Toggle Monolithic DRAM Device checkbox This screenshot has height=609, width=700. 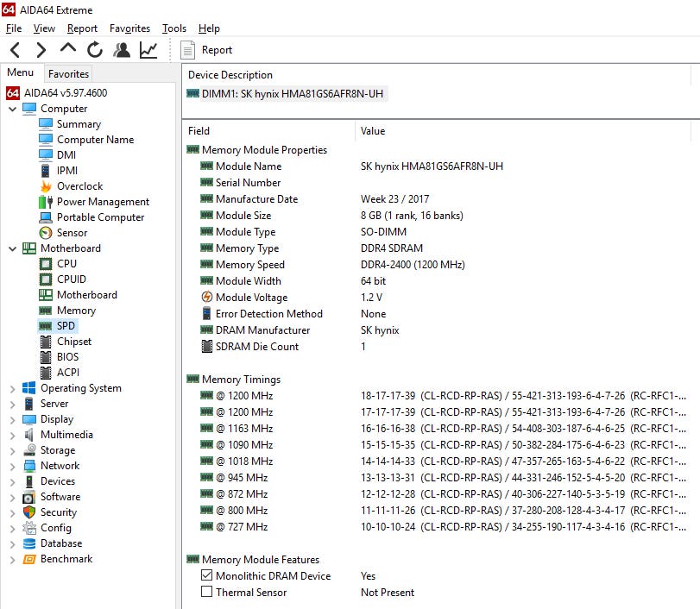pyautogui.click(x=206, y=575)
